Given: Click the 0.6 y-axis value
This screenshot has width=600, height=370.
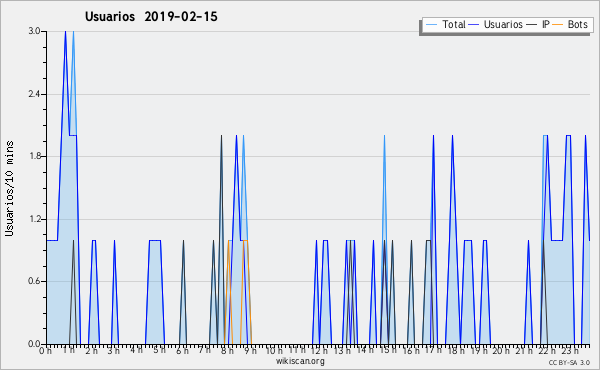Looking at the screenshot, I should point(34,282).
